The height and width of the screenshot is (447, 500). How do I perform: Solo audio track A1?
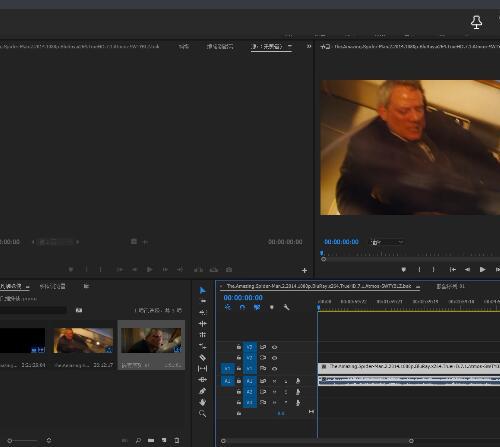[286, 381]
